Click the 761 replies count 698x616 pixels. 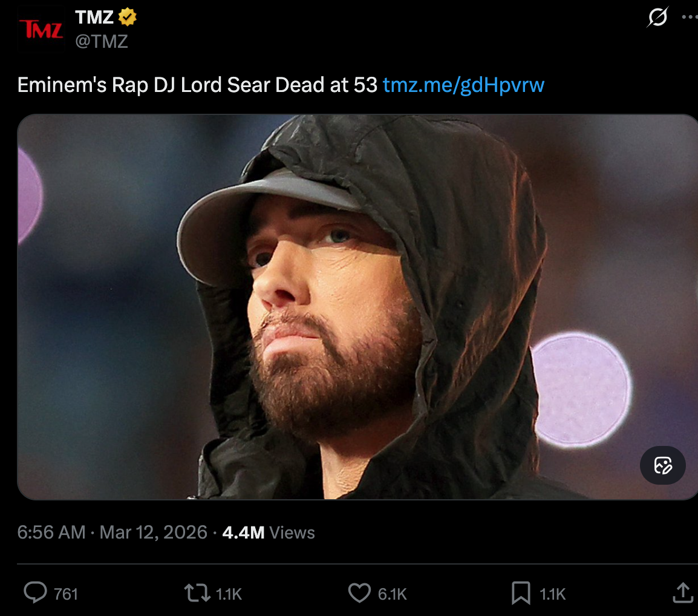[66, 594]
